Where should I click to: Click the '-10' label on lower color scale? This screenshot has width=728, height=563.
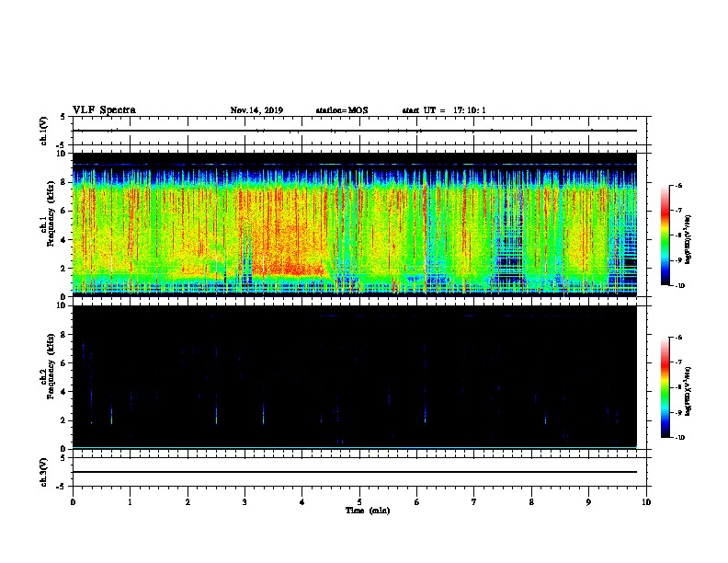[679, 438]
